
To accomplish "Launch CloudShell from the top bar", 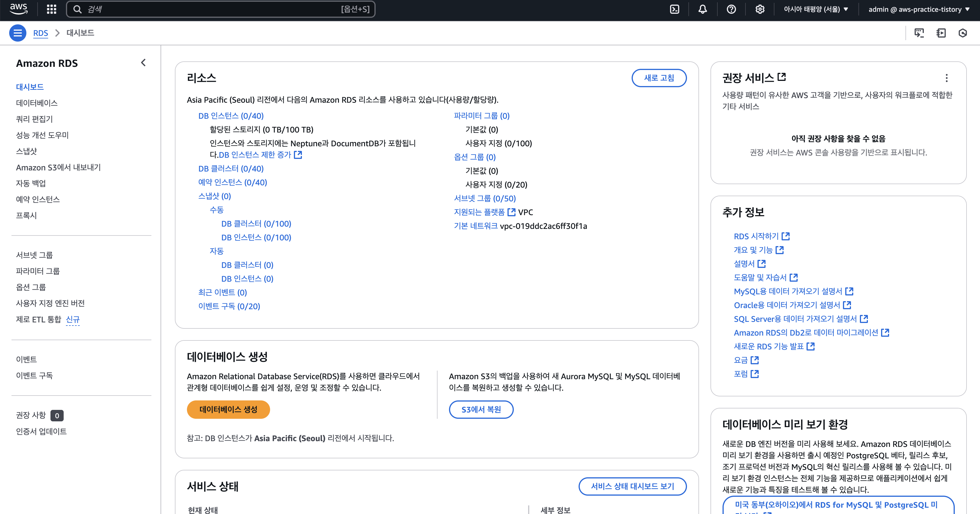I will [x=674, y=9].
